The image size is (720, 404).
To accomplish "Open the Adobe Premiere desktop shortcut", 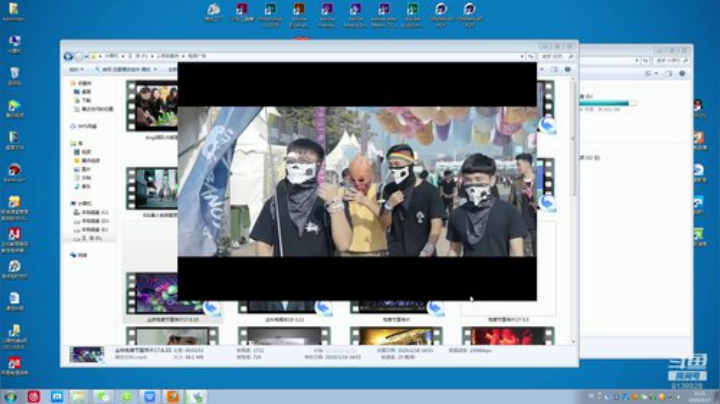I will [x=327, y=14].
